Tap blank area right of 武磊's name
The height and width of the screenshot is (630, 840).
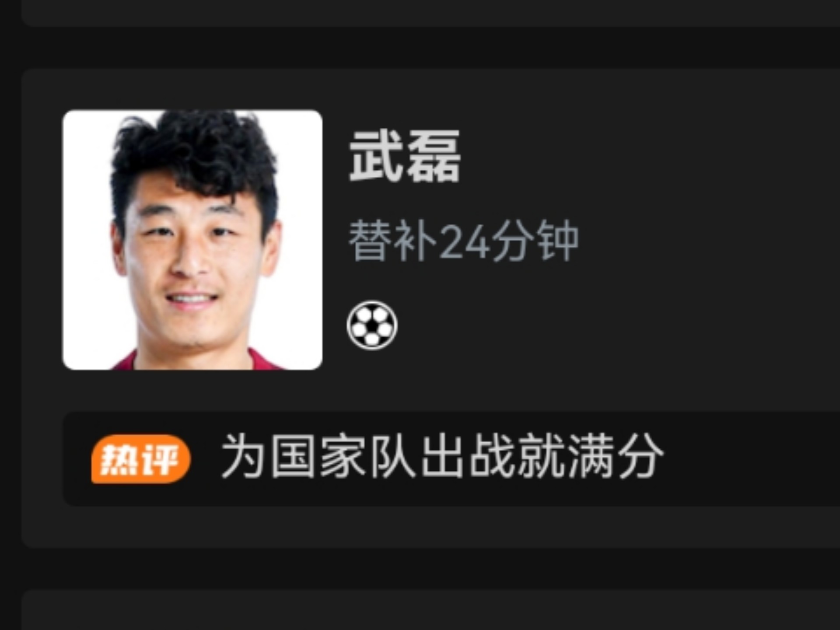click(x=647, y=156)
